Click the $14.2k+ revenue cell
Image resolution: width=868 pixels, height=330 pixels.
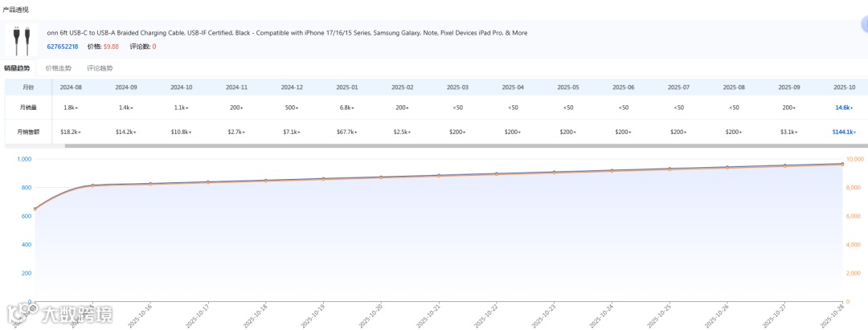click(126, 132)
